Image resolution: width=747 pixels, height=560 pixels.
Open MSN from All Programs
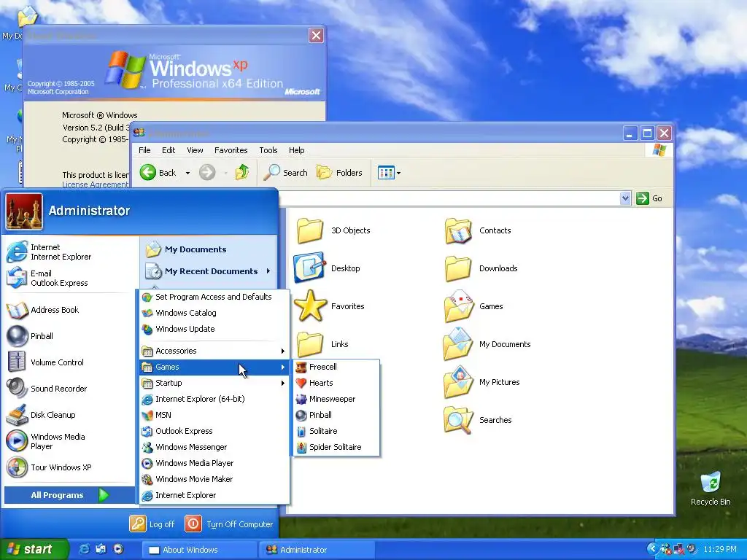pyautogui.click(x=214, y=415)
